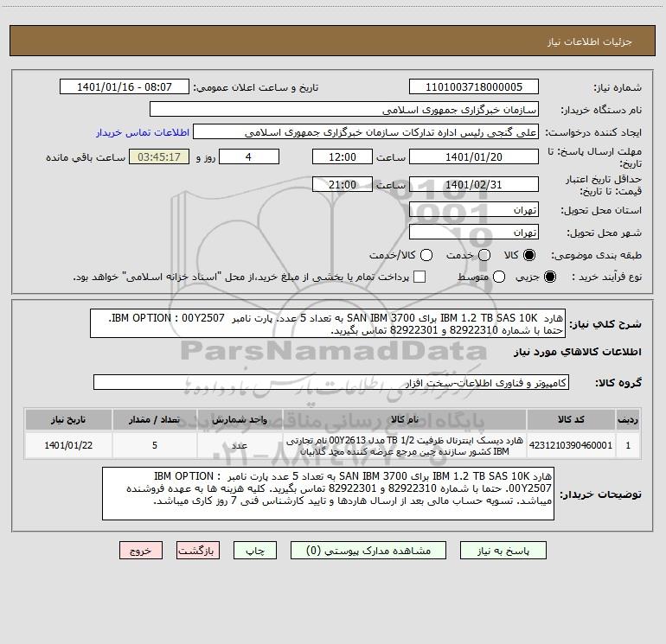Click the unit cell عدد
Screen dimensions: 666x644
pyautogui.click(x=240, y=445)
